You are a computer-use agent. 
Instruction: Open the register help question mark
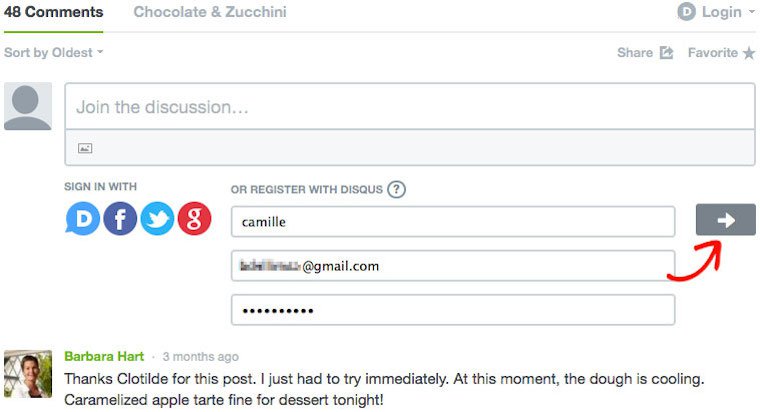[x=396, y=189]
